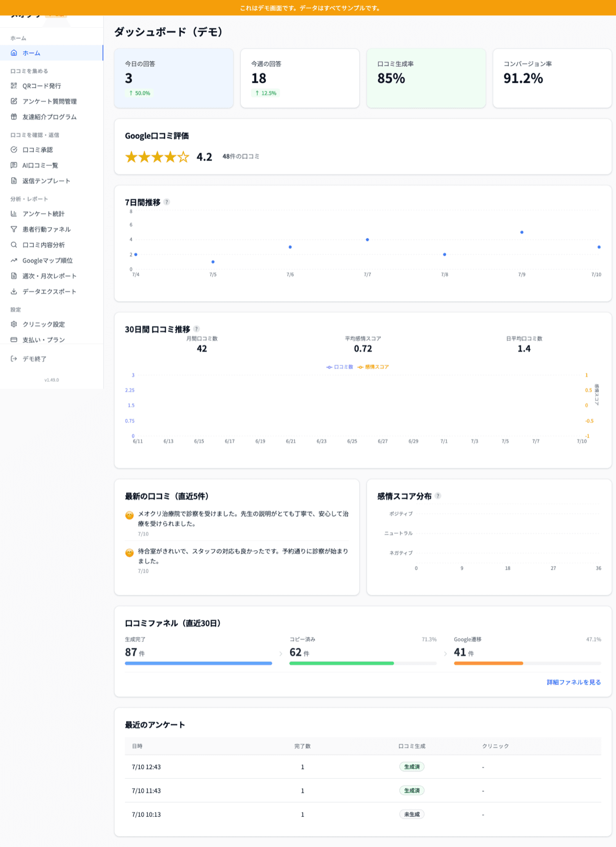The height and width of the screenshot is (847, 616).
Task: Toggle the 口コミ数 legend item
Action: click(x=340, y=367)
